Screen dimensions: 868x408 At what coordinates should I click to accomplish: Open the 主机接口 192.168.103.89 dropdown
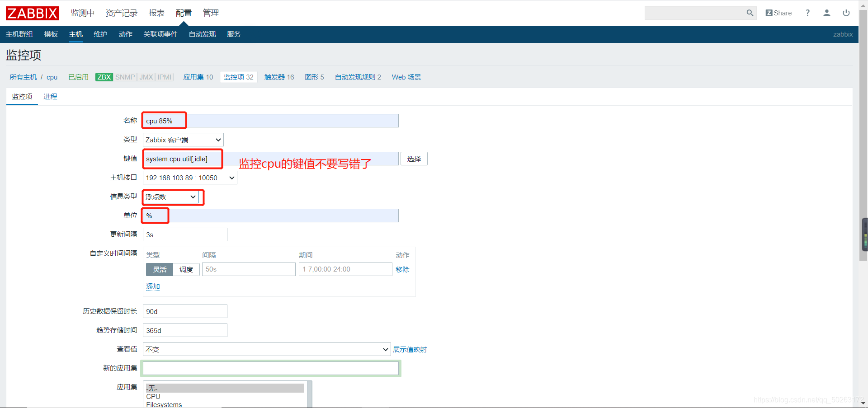click(190, 178)
